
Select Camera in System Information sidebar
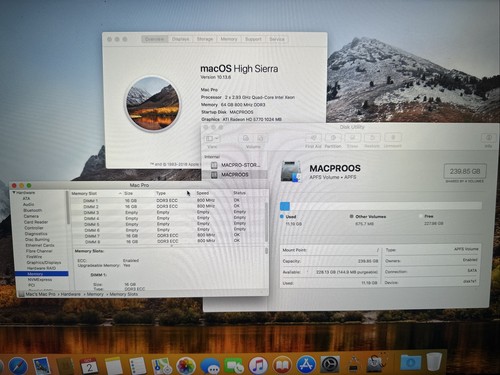click(x=31, y=216)
